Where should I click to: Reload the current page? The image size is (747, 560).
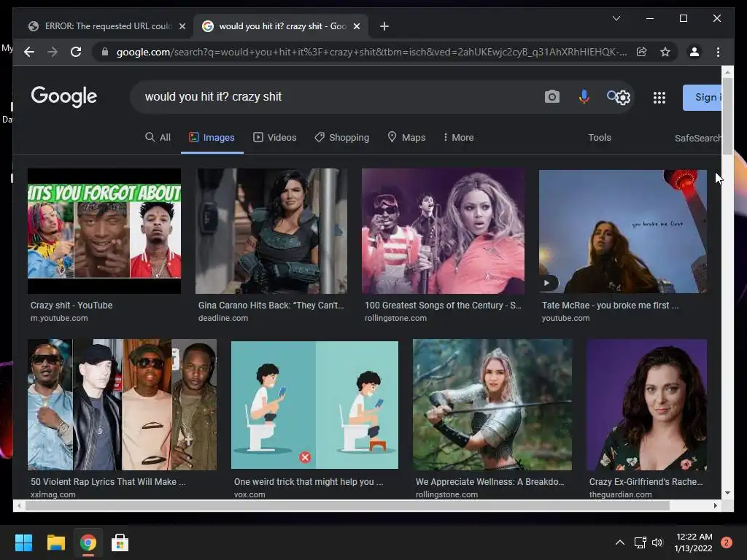[76, 52]
